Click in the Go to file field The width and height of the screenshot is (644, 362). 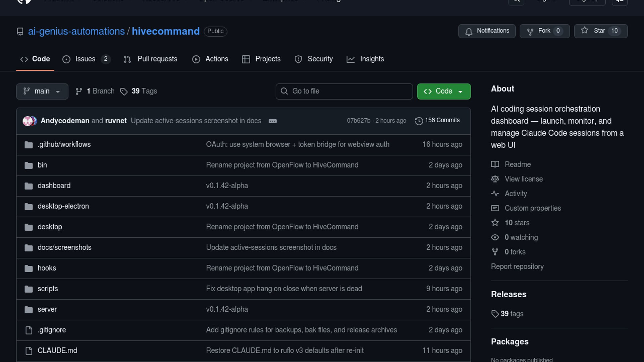coord(344,91)
